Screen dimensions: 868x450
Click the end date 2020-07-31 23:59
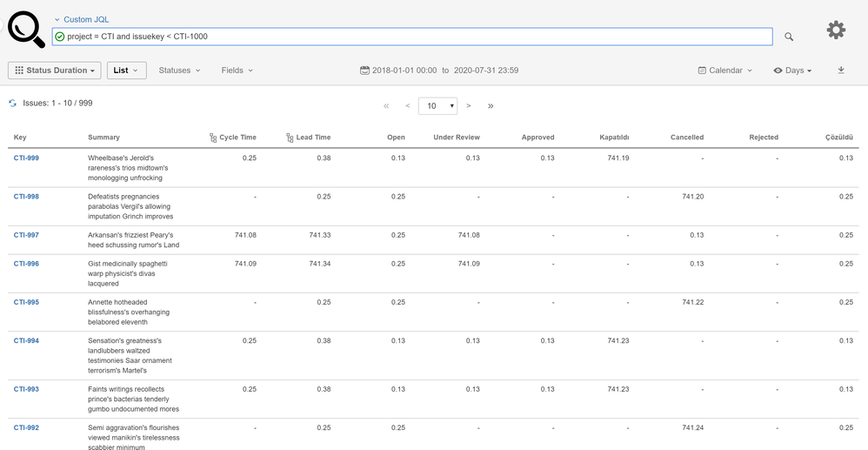(486, 71)
